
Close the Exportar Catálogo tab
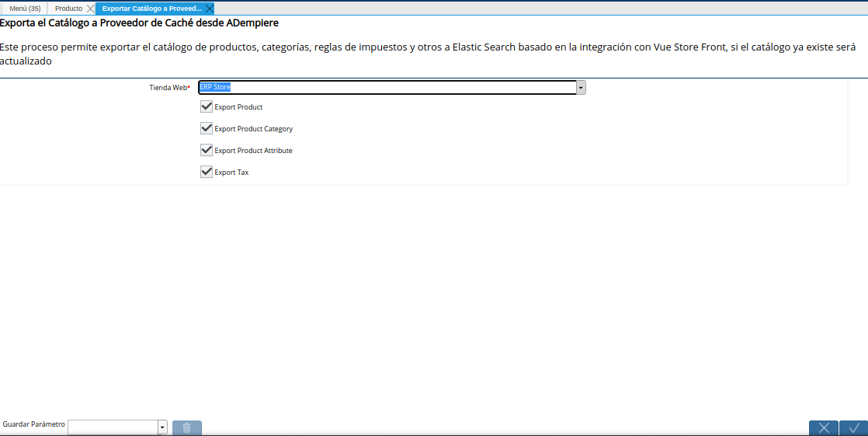(x=210, y=9)
